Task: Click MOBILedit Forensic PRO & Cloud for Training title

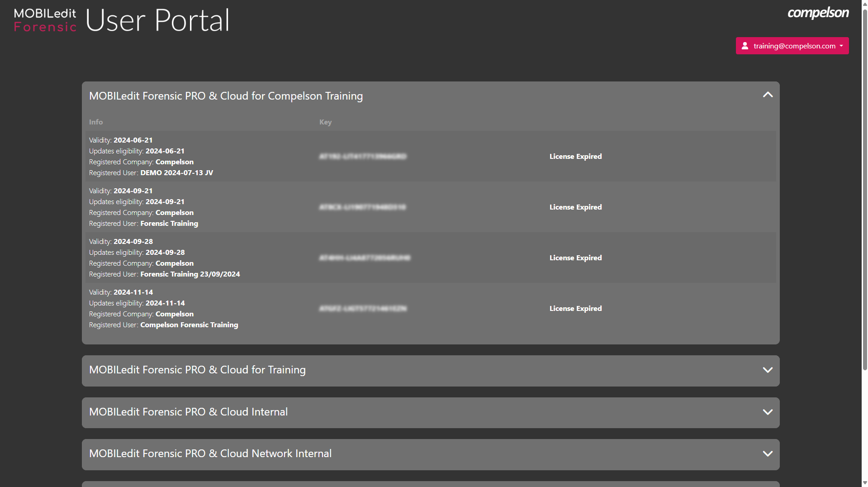Action: click(197, 370)
